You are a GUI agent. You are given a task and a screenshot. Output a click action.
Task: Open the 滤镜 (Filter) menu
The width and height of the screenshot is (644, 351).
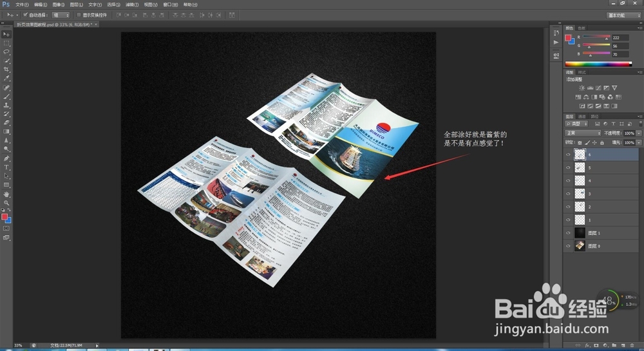click(132, 5)
